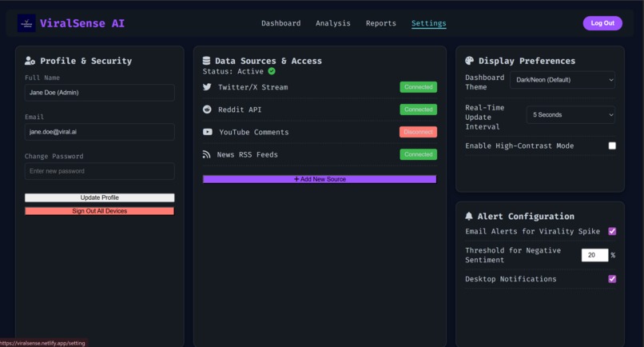Select the Settings nav item
This screenshot has width=644, height=347.
coord(429,23)
